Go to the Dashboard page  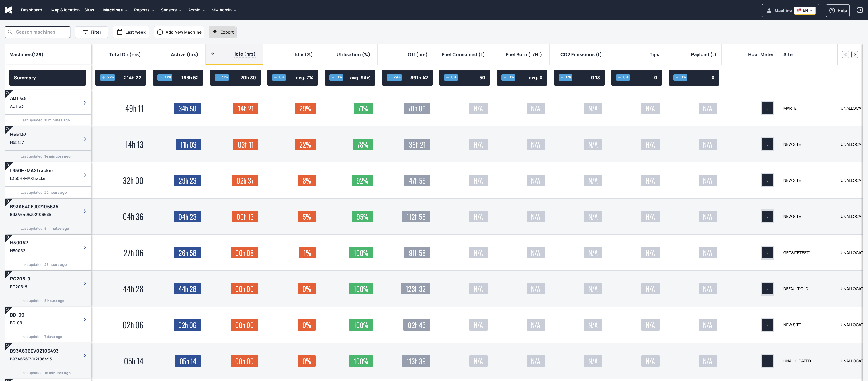pyautogui.click(x=31, y=10)
